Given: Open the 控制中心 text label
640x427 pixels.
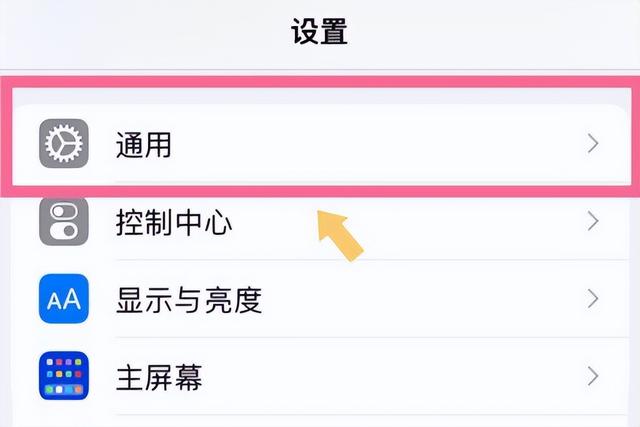Looking at the screenshot, I should pyautogui.click(x=174, y=222).
